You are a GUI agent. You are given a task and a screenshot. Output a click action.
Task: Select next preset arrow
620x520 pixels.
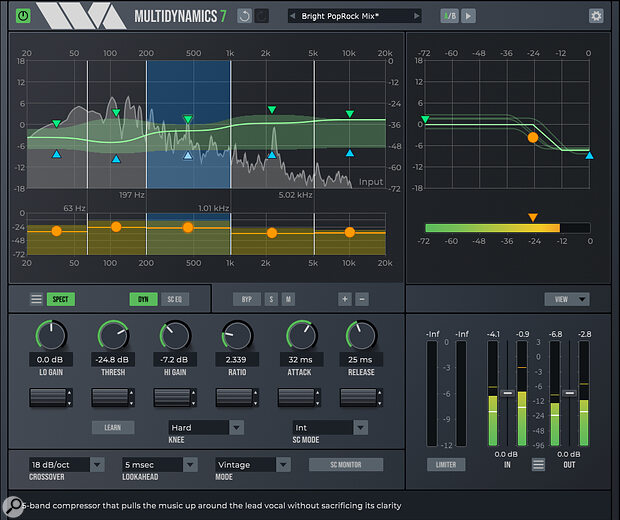tap(416, 16)
